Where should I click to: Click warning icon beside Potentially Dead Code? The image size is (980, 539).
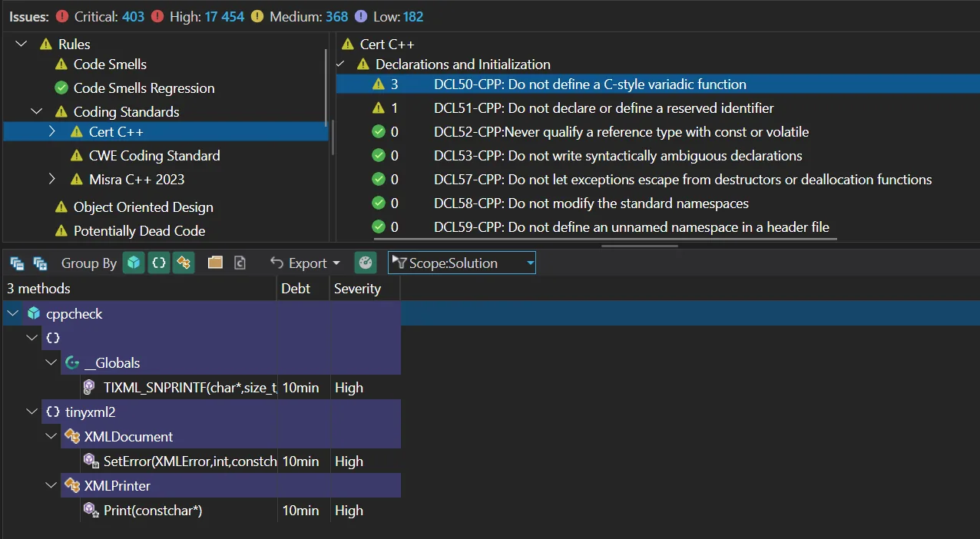(61, 231)
